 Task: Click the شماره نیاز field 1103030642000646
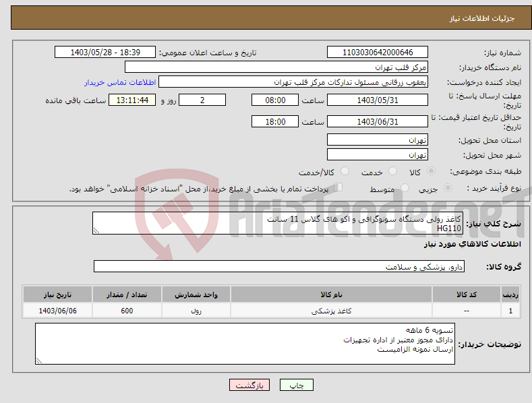[x=378, y=53]
